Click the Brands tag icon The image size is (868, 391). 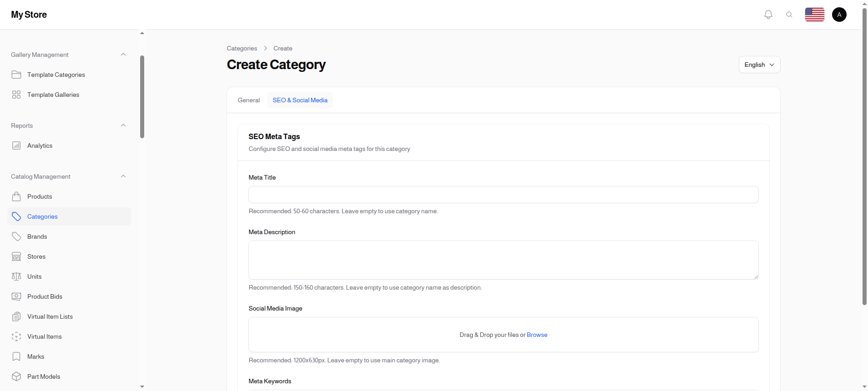coord(16,236)
